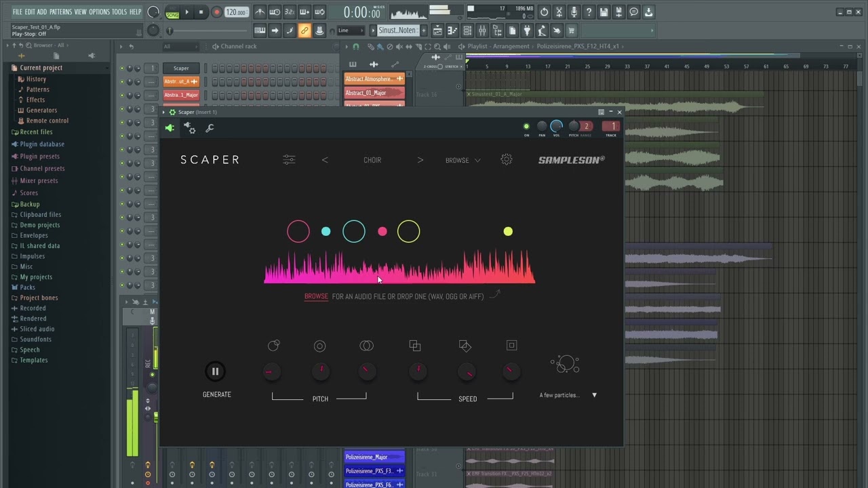Image resolution: width=868 pixels, height=488 pixels.
Task: Click the plugin wrapper PAN knob
Action: pos(542,127)
